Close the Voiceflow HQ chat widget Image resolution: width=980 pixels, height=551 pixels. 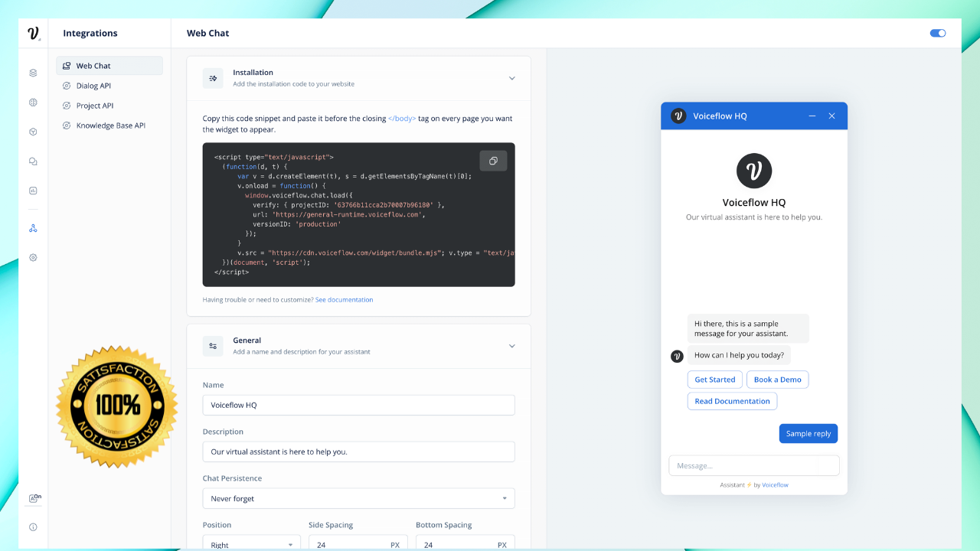click(x=832, y=116)
